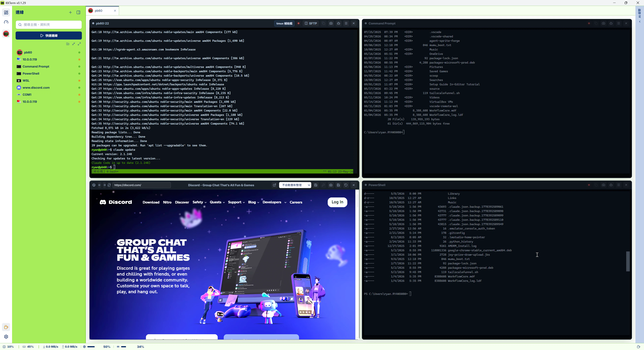The width and height of the screenshot is (644, 350).
Task: Open the hamburger menu in the Command Prompt pane
Action: tap(619, 23)
